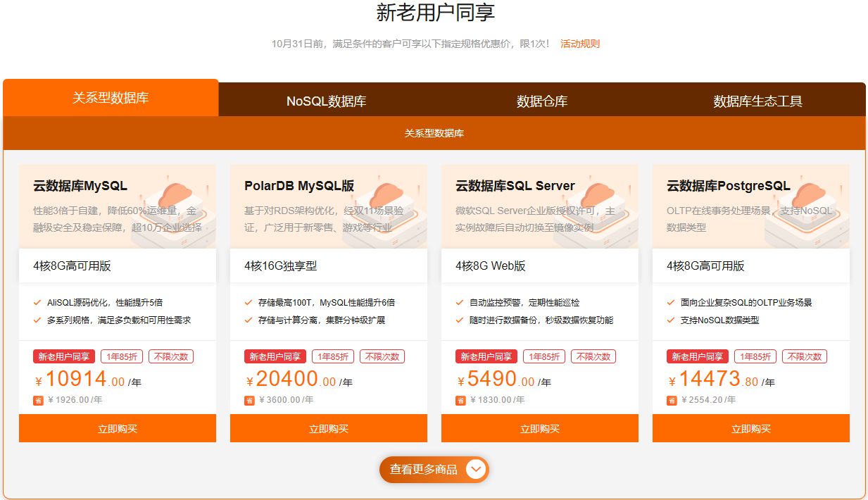Select the 4核16G独享型 spec option
Screen dimensions: 868x500
[x=329, y=265]
